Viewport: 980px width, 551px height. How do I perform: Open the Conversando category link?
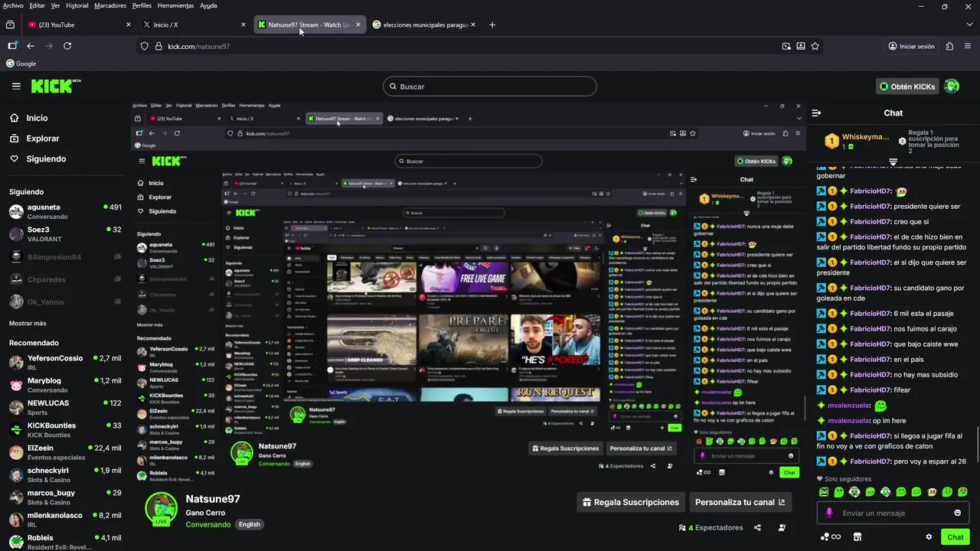(207, 524)
